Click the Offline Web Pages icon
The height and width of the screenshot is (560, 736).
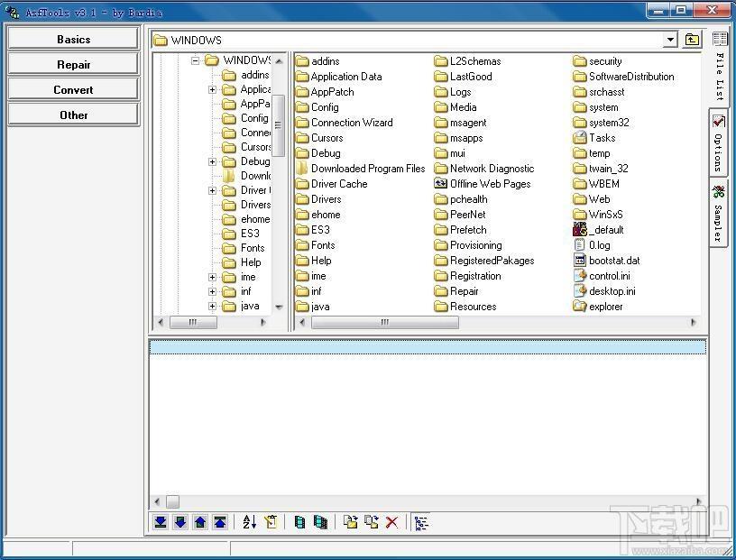click(441, 184)
